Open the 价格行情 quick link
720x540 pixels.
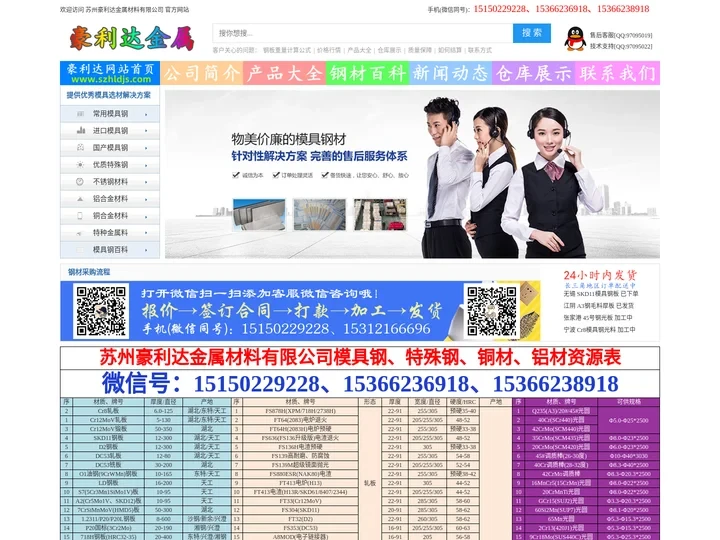tap(329, 50)
